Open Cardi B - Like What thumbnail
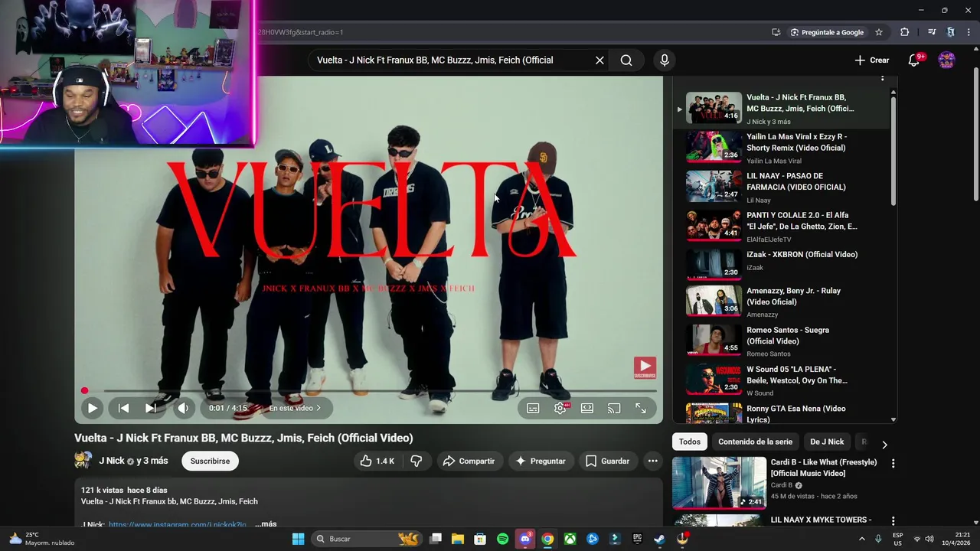Screen dimensions: 980x551 click(719, 483)
